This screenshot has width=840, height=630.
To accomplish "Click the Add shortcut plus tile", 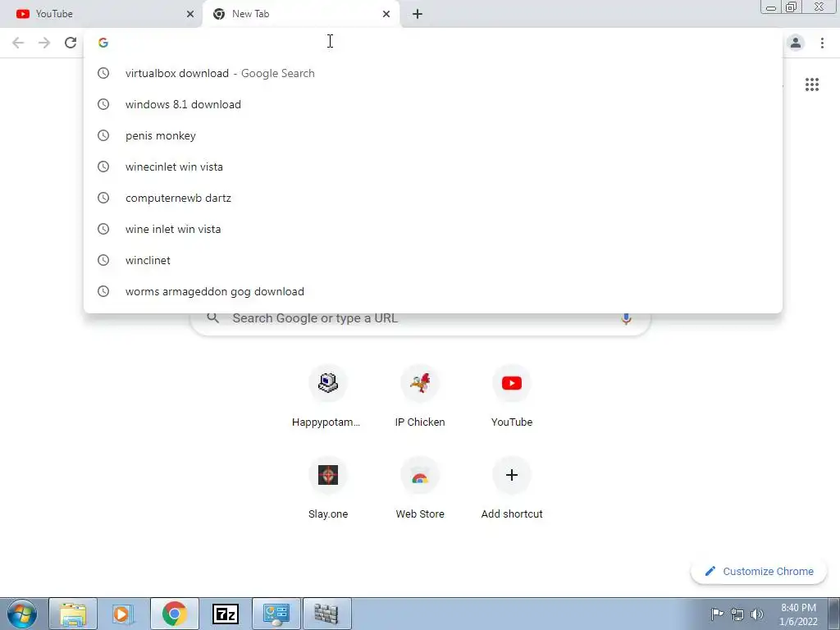I will coord(512,489).
